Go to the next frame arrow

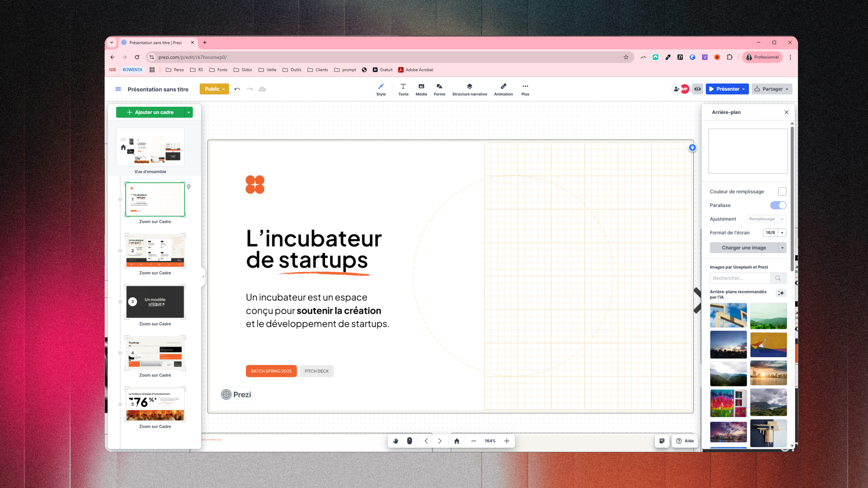tap(440, 441)
